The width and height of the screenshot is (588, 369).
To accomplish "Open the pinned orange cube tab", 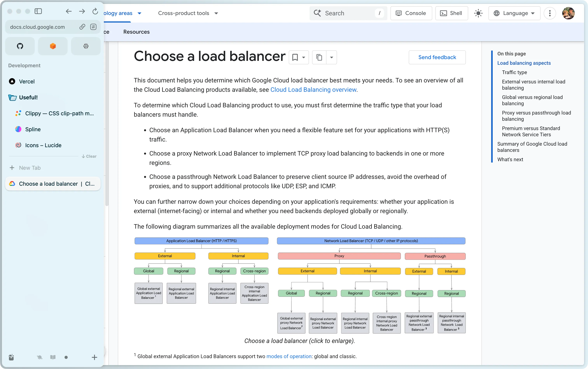I will [53, 46].
